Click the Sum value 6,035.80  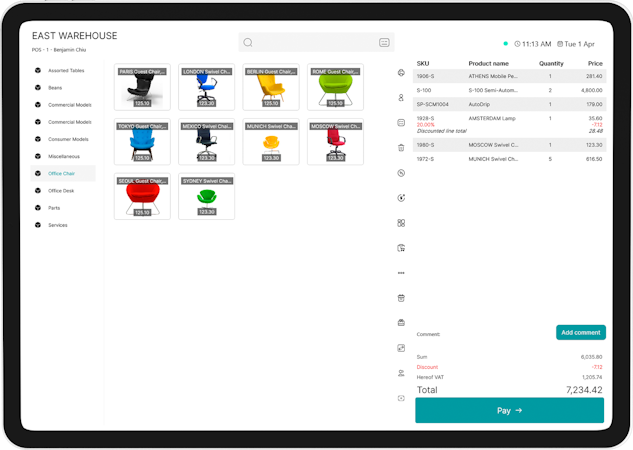(591, 357)
